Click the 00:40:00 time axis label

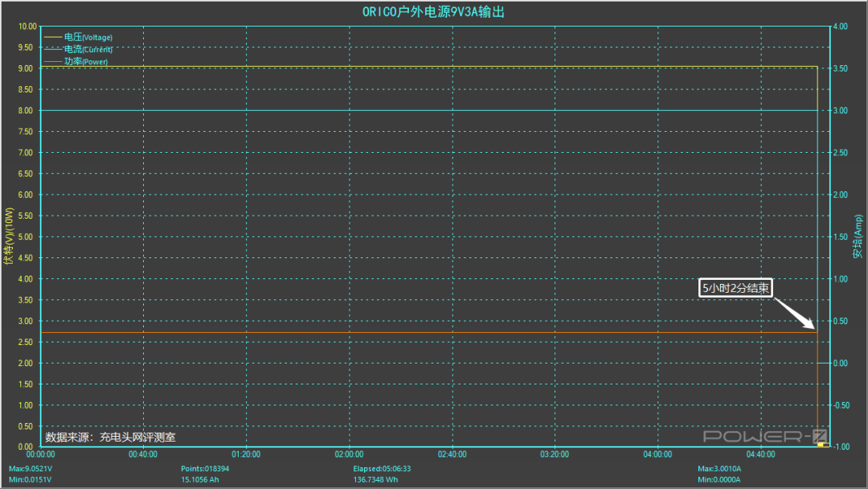point(143,454)
